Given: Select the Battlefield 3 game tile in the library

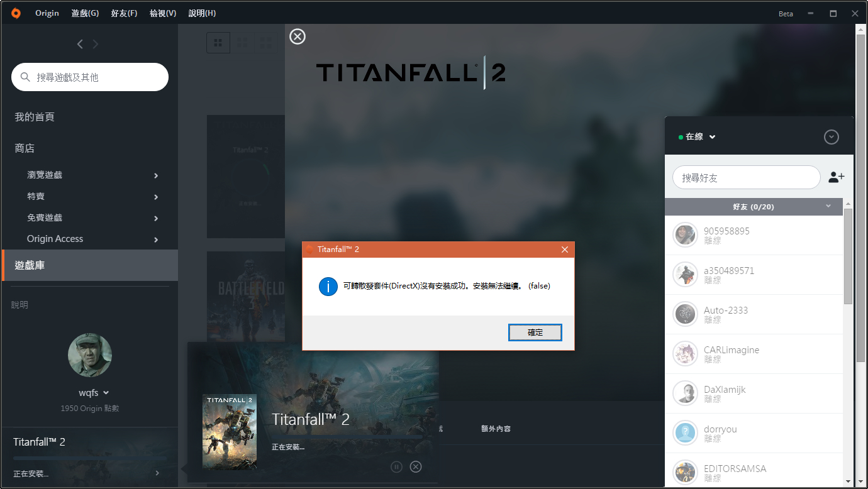Looking at the screenshot, I should [x=246, y=297].
